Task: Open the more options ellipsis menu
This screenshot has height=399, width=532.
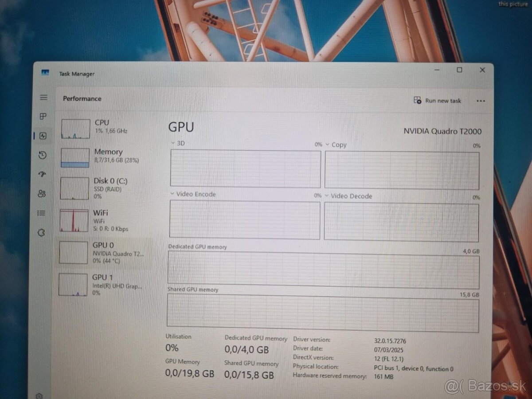Action: click(x=481, y=101)
